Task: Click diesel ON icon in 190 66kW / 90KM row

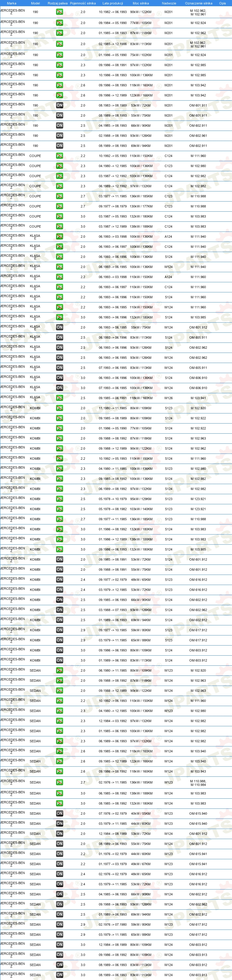Action: tap(59, 126)
